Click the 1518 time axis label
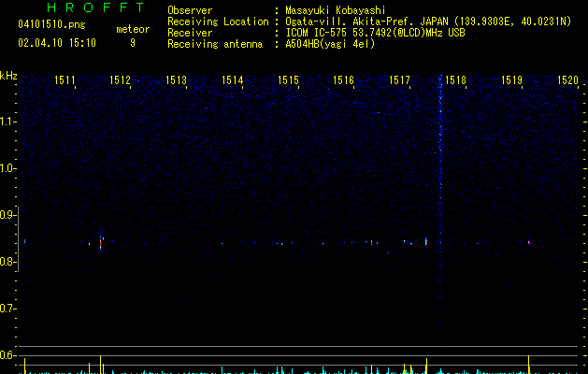588x374 pixels. point(455,80)
